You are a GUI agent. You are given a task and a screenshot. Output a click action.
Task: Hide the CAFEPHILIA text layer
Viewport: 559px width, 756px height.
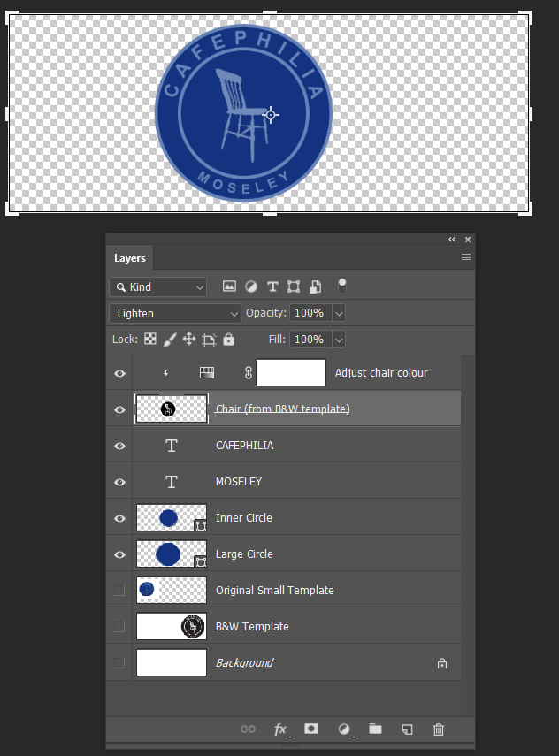coord(119,446)
